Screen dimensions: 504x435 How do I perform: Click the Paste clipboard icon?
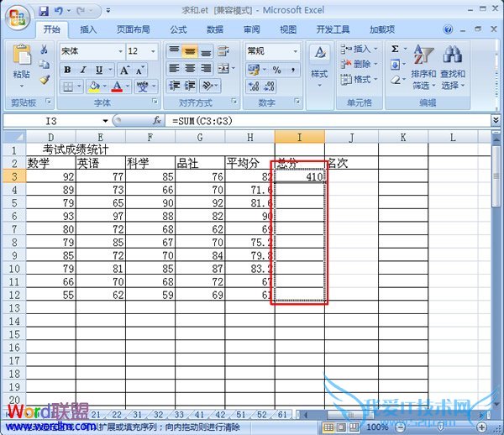pyautogui.click(x=22, y=55)
